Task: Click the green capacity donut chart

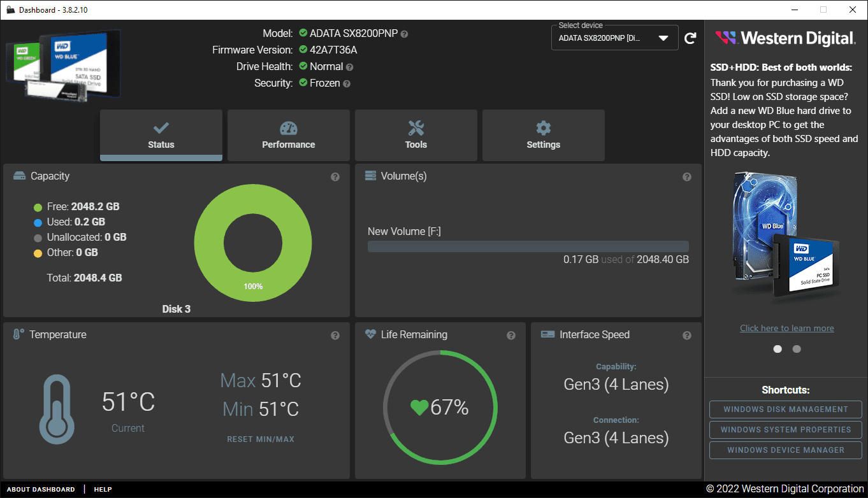Action: (x=253, y=243)
